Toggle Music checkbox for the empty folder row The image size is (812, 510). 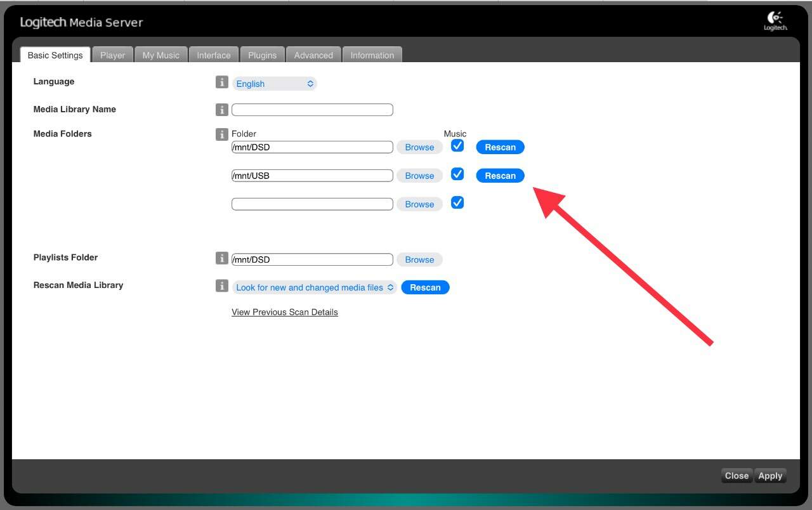point(457,202)
